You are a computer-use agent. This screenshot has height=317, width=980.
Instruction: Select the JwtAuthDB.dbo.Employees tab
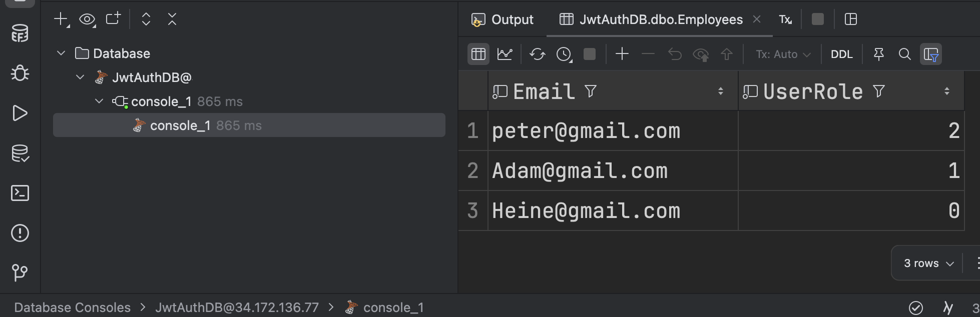[x=660, y=19]
